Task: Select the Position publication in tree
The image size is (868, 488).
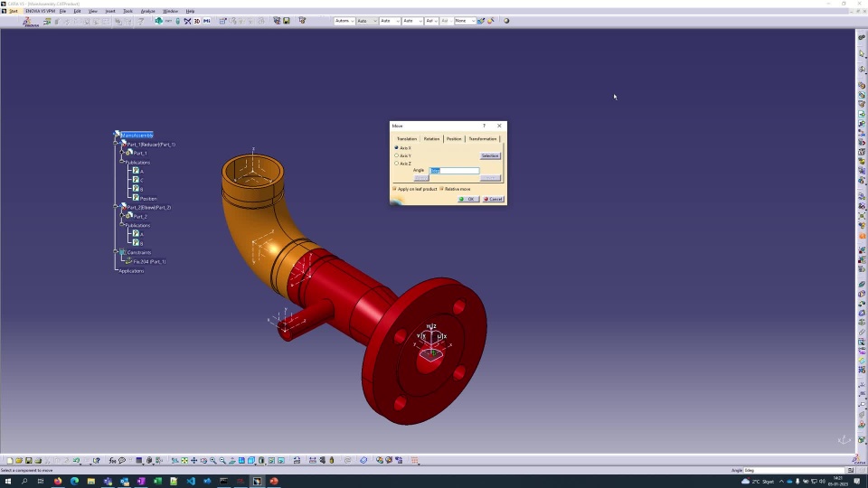Action: coord(148,199)
